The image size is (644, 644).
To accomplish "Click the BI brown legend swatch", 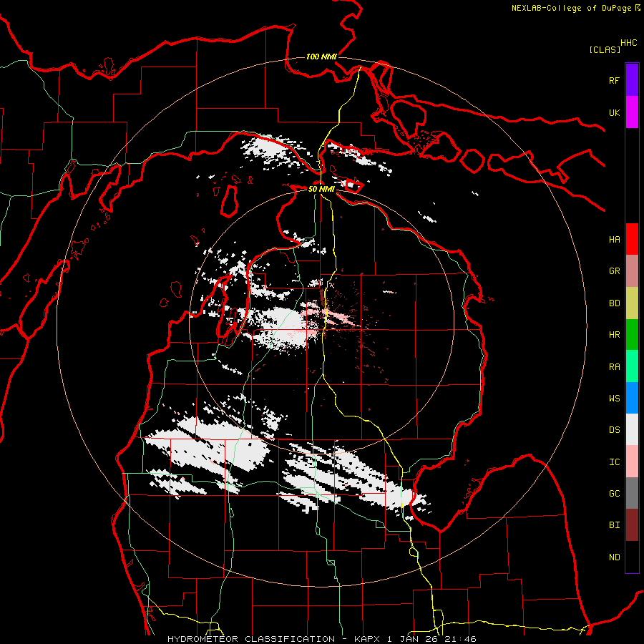I will coord(632,525).
